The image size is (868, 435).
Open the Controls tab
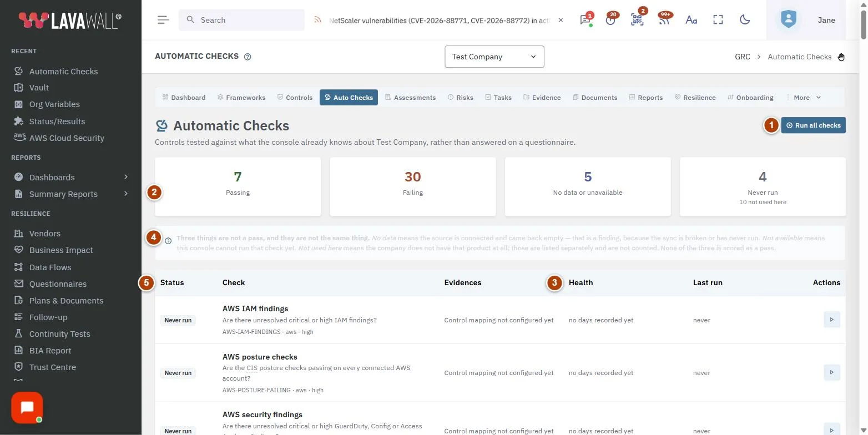click(295, 97)
